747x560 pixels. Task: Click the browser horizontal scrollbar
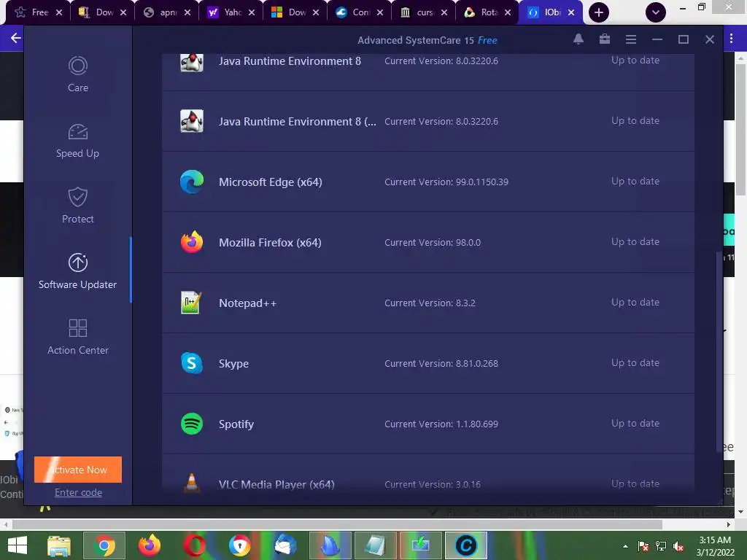[337, 524]
